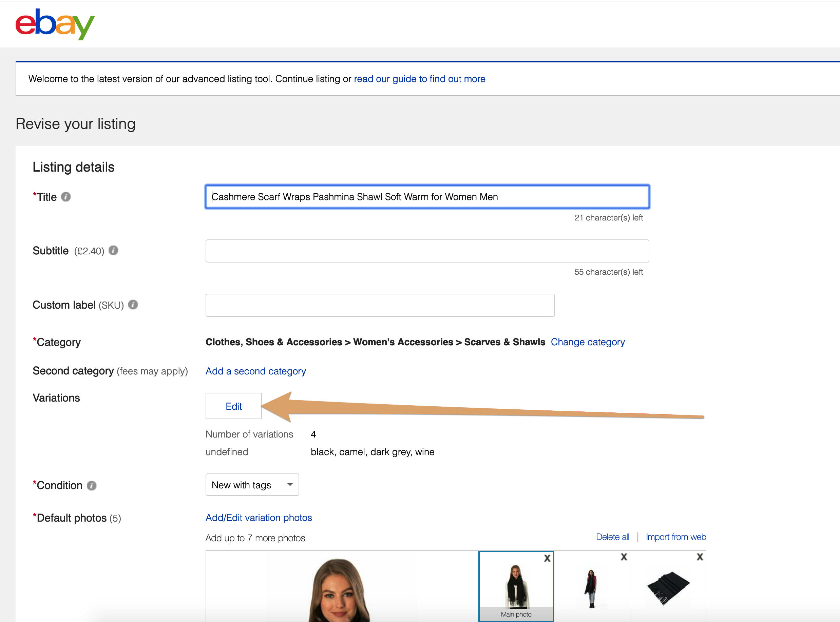The image size is (840, 622).
Task: Choose Import from web
Action: click(676, 537)
